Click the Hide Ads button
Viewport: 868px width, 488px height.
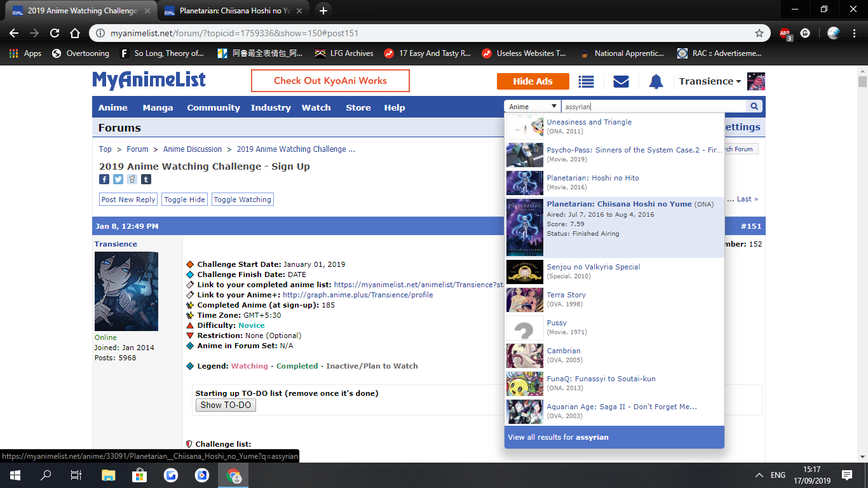[533, 81]
